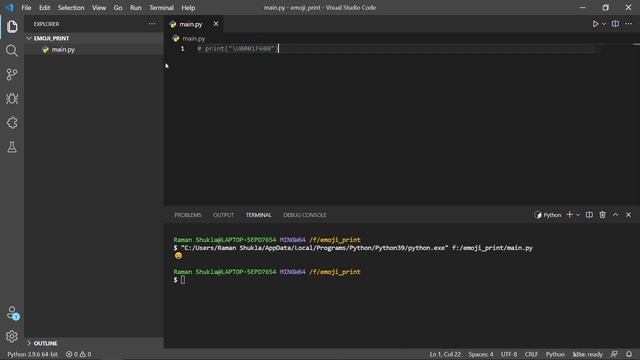640x360 pixels.
Task: Click on code line 1 in editor
Action: (238, 49)
